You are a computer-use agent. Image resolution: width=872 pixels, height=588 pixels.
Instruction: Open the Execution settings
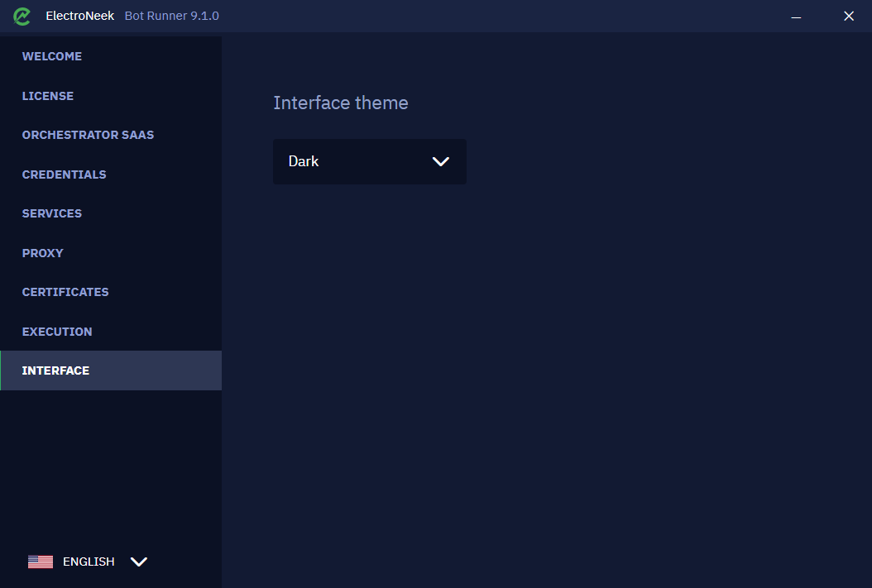pyautogui.click(x=111, y=332)
